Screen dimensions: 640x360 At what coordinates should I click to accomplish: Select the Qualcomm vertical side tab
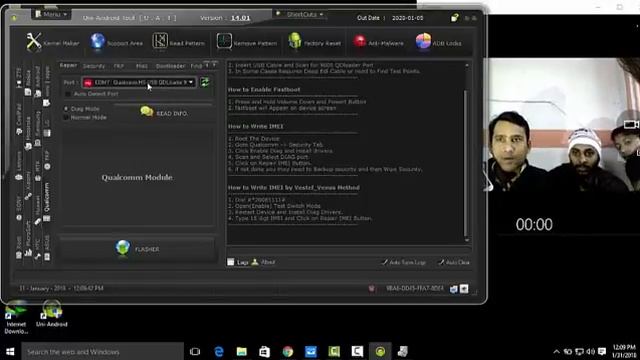[47, 202]
